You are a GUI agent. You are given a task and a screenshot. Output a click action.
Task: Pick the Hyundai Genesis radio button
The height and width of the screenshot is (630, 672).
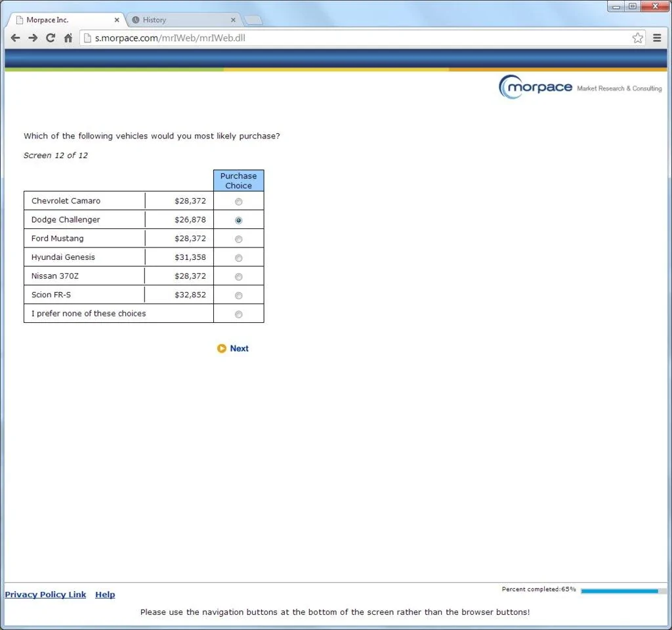point(239,258)
